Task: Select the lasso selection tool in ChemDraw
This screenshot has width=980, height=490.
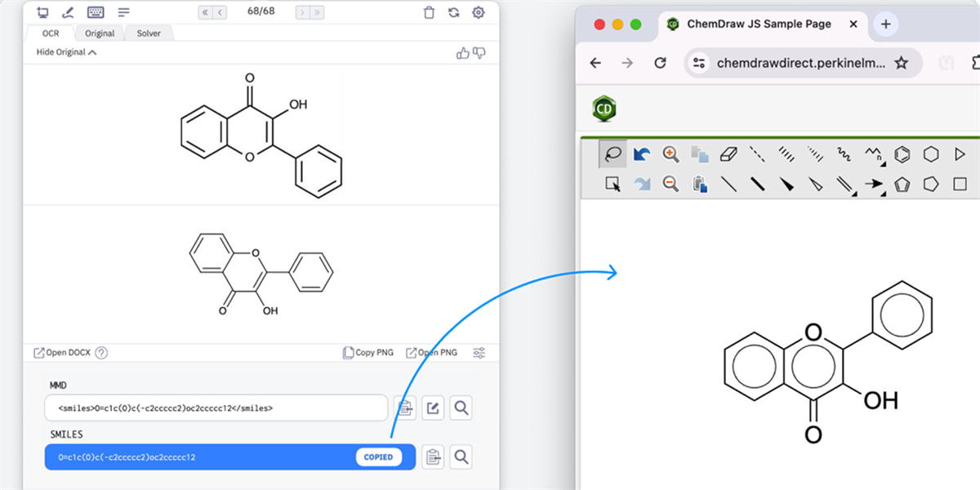Action: (x=614, y=154)
